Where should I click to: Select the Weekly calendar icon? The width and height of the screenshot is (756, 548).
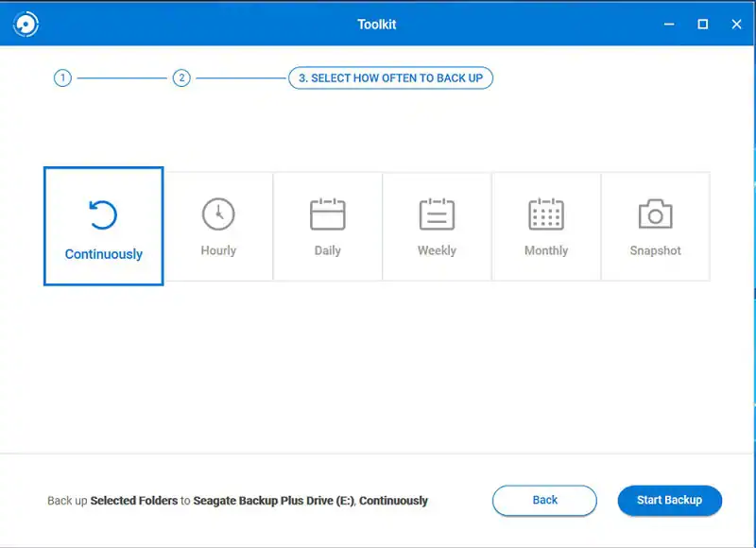click(x=437, y=214)
